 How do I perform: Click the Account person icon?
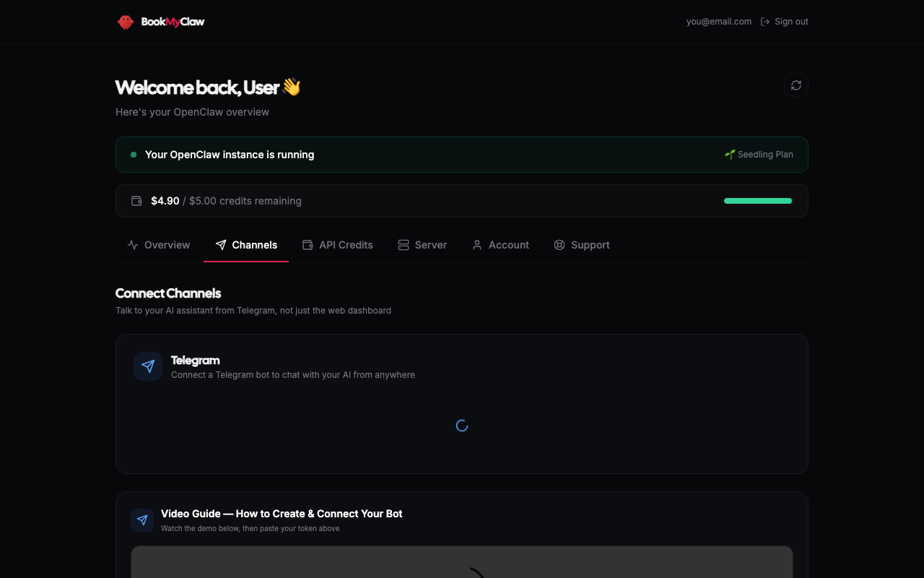click(476, 245)
